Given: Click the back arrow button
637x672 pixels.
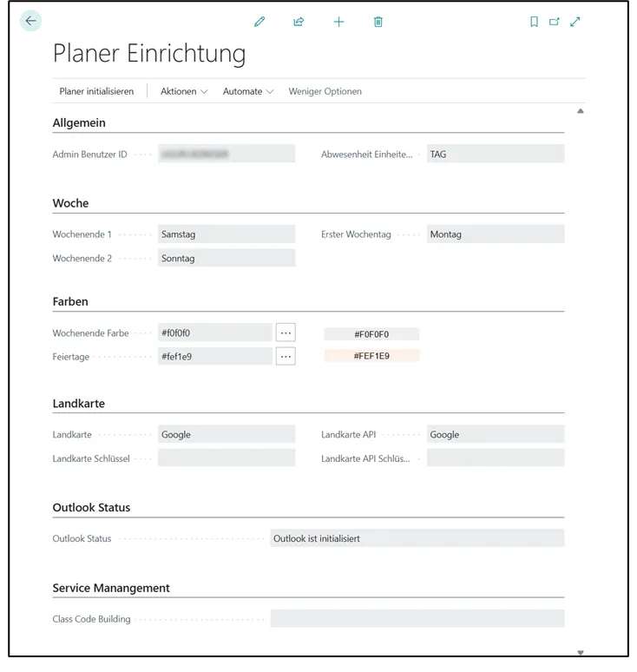Looking at the screenshot, I should (31, 21).
